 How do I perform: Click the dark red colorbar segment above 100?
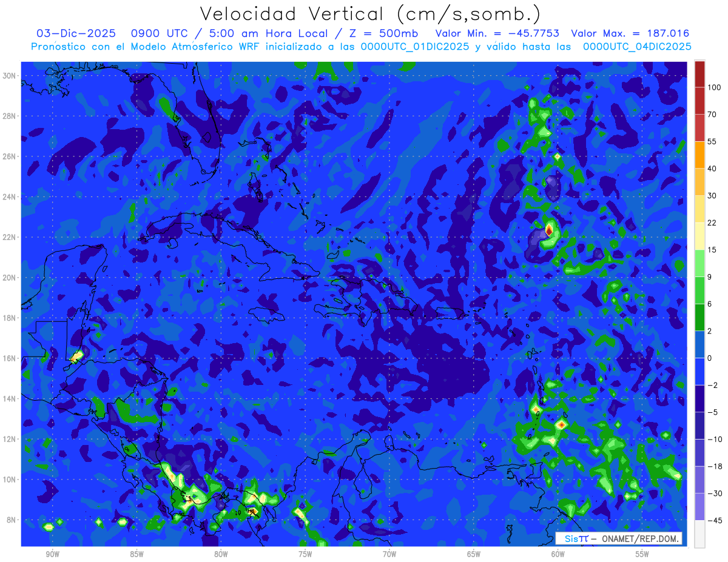pos(699,74)
